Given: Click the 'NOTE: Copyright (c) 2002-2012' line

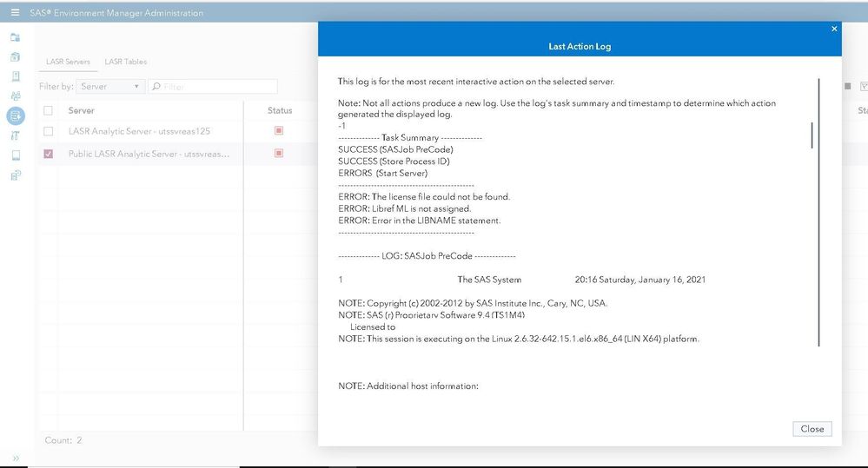Looking at the screenshot, I should (473, 303).
